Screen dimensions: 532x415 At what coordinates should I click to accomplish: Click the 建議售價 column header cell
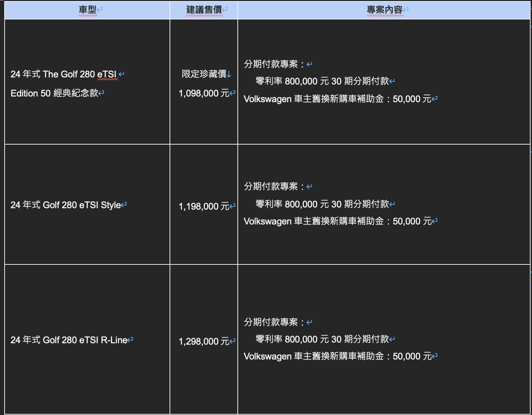(204, 10)
